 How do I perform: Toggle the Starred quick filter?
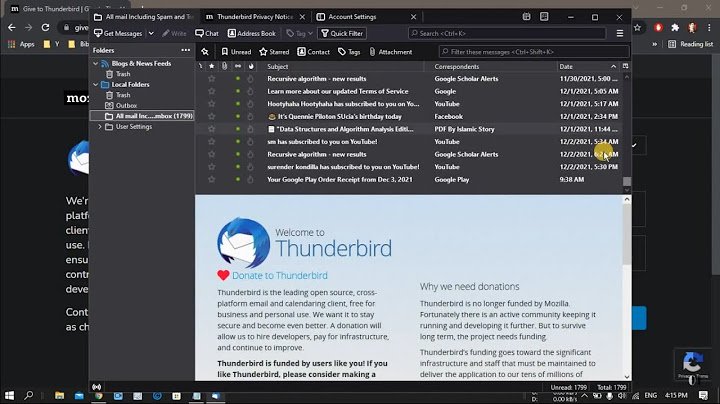click(274, 52)
